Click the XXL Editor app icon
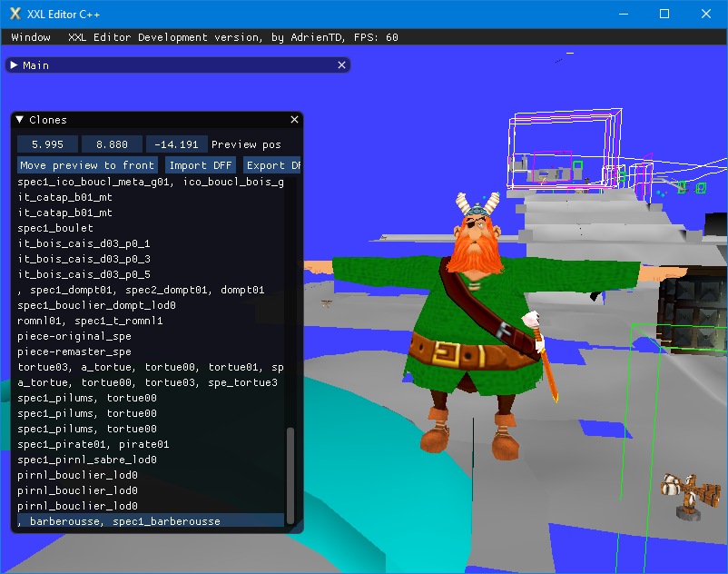This screenshot has height=574, width=728. [15, 14]
